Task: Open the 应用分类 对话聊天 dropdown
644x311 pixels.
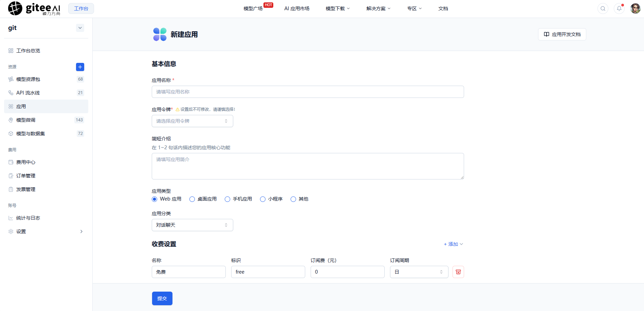Action: click(192, 225)
